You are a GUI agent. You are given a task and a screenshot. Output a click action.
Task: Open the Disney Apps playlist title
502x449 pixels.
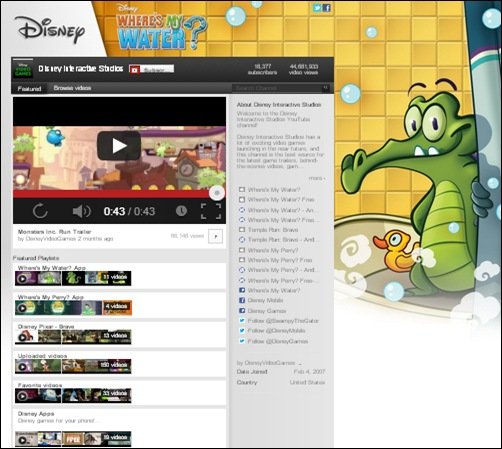coord(36,414)
